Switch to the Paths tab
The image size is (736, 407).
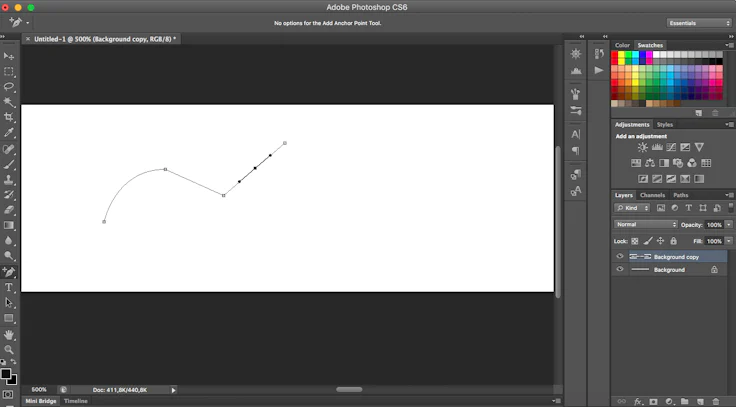681,195
